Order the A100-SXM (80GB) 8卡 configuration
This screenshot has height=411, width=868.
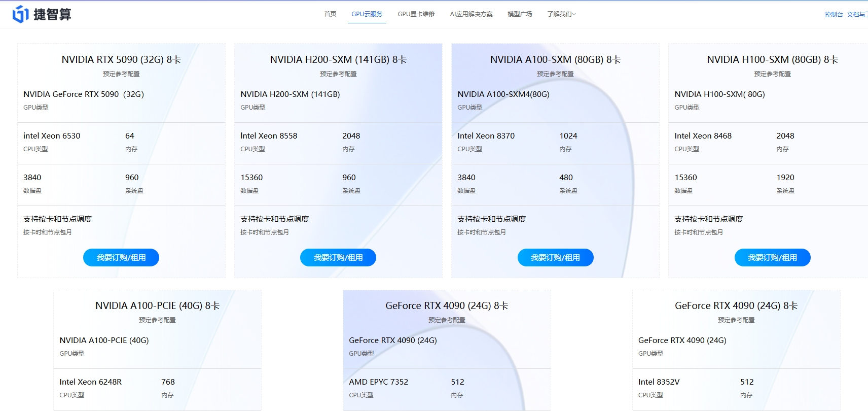555,258
